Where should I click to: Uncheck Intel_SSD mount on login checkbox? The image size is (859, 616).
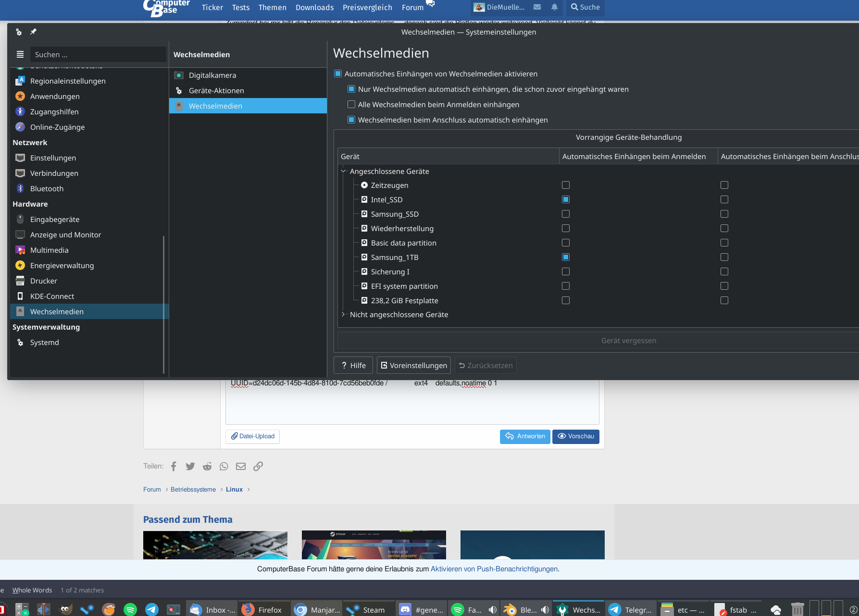[x=566, y=199]
